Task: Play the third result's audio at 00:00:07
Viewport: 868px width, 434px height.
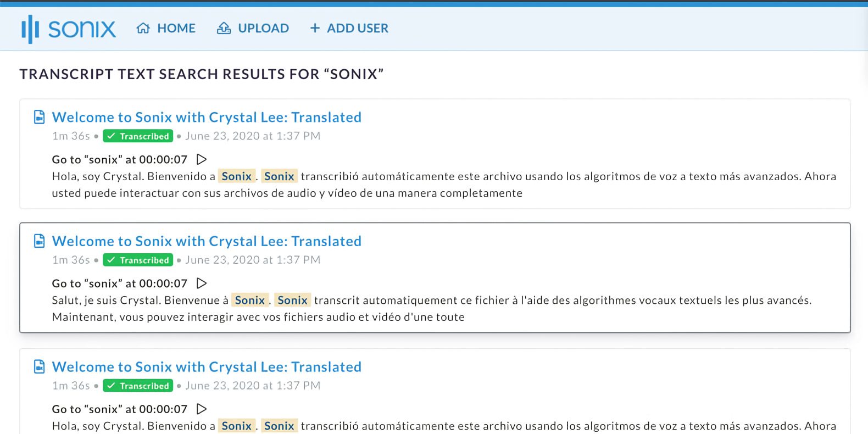Action: [201, 409]
